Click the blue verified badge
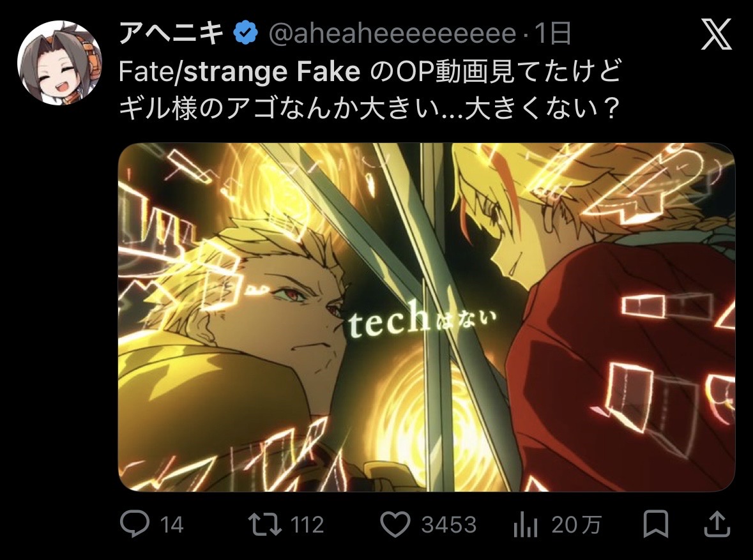Screen dimensions: 753x560 click(245, 33)
